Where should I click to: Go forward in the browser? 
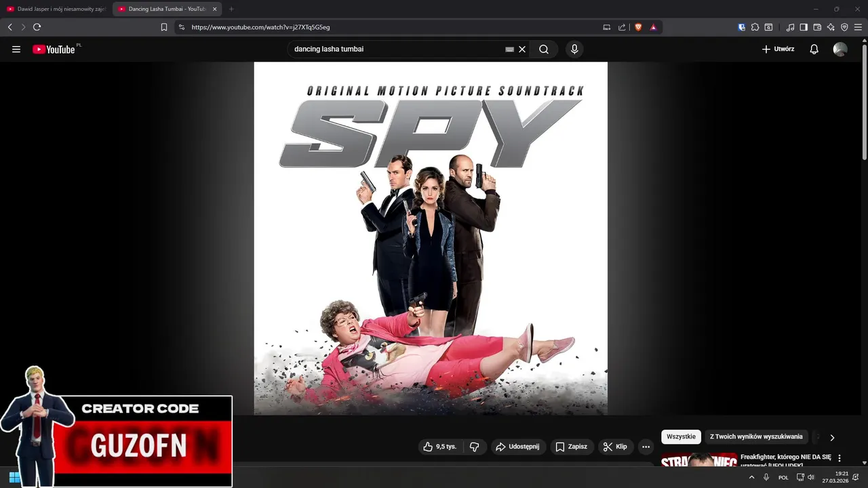point(23,27)
